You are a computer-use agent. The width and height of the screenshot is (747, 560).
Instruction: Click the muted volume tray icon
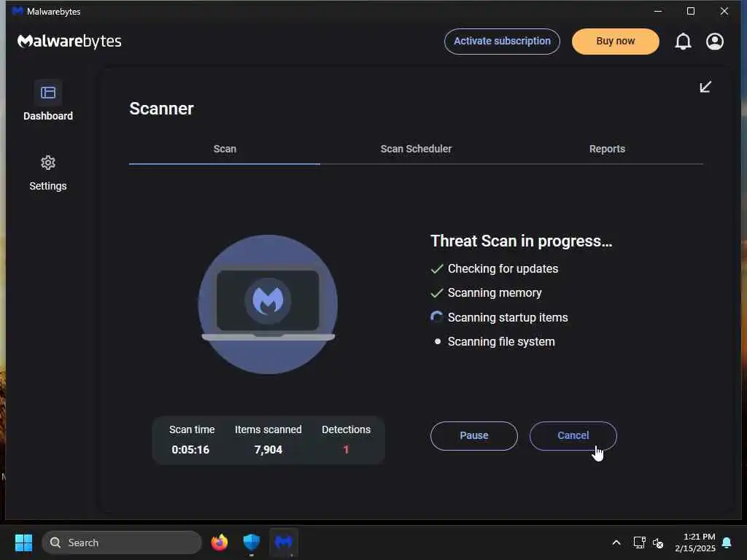pyautogui.click(x=659, y=542)
